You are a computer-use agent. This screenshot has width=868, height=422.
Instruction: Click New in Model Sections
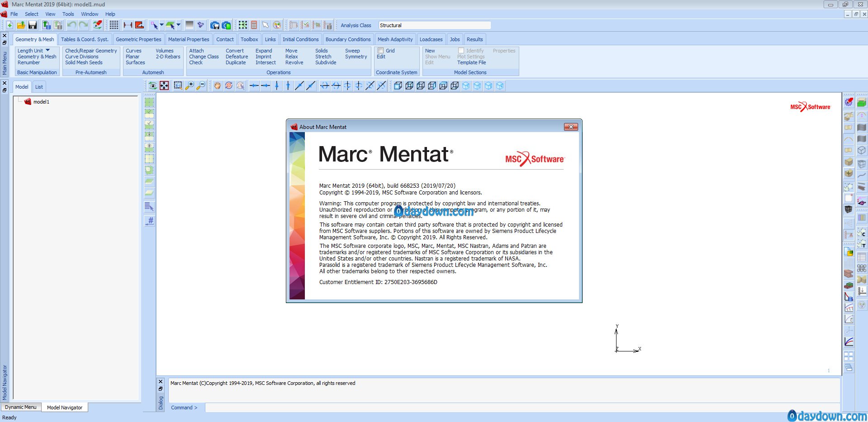tap(430, 51)
